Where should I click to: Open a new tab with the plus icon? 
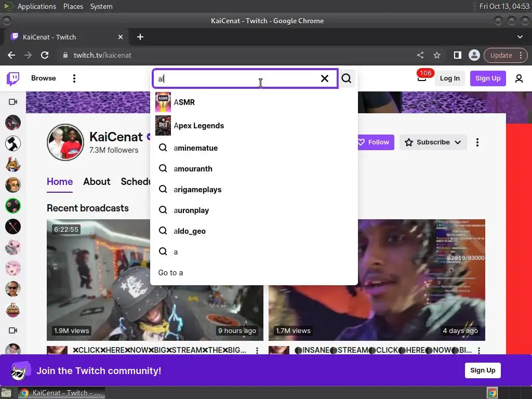click(x=140, y=37)
